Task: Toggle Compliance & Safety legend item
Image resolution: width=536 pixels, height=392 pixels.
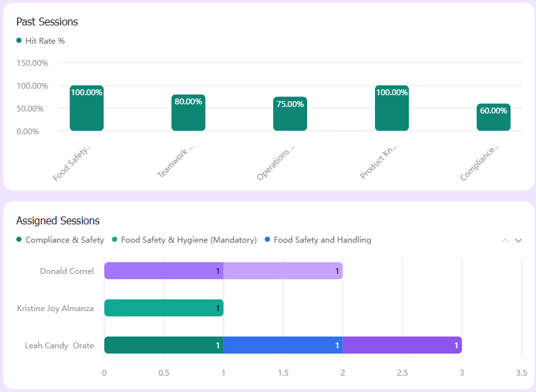Action: 60,240
